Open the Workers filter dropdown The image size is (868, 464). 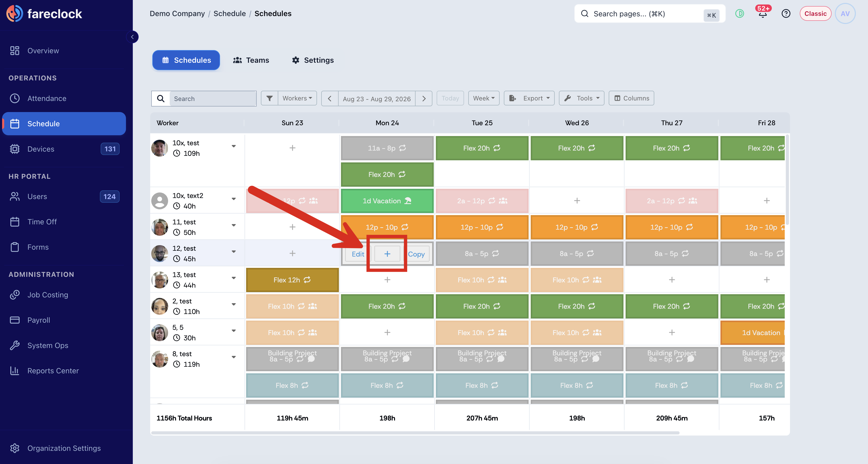tap(297, 98)
